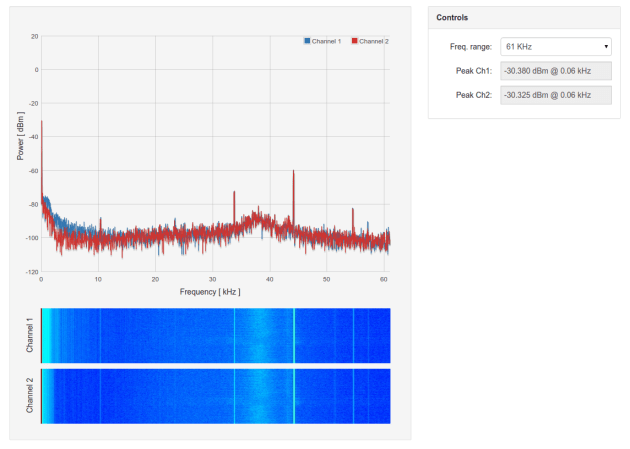630x449 pixels.
Task: Click the 'Frequency [ kHz ]' axis title
Action: click(210, 292)
